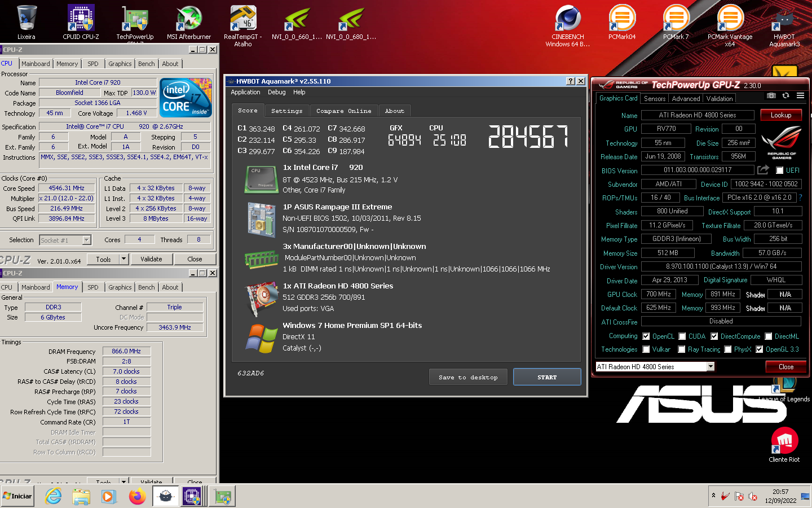
Task: Click the red Lookup button in GPU-Z
Action: [x=781, y=115]
